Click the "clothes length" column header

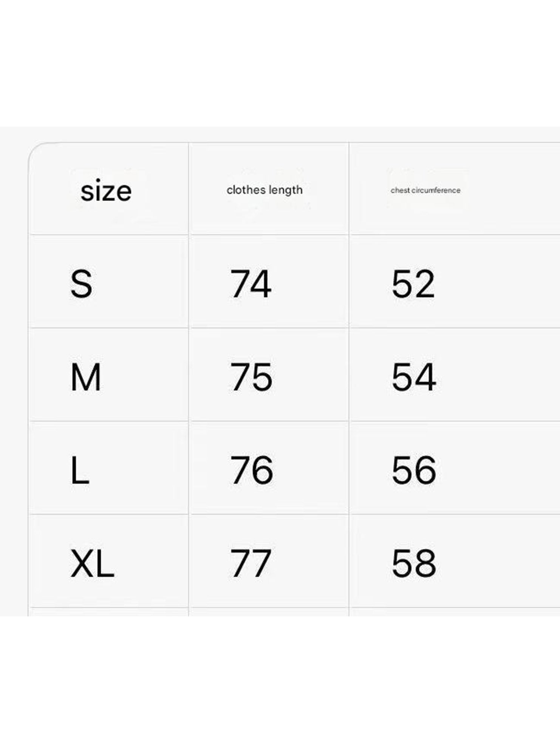(265, 190)
